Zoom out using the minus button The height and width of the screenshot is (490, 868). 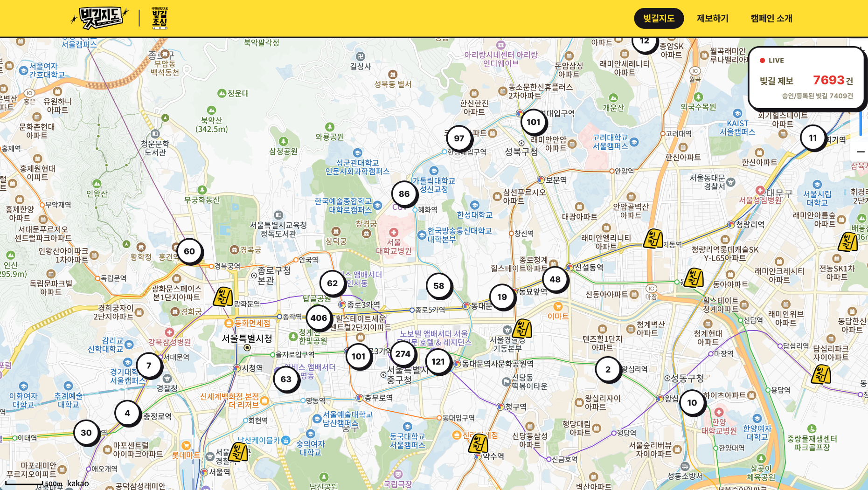[x=861, y=152]
